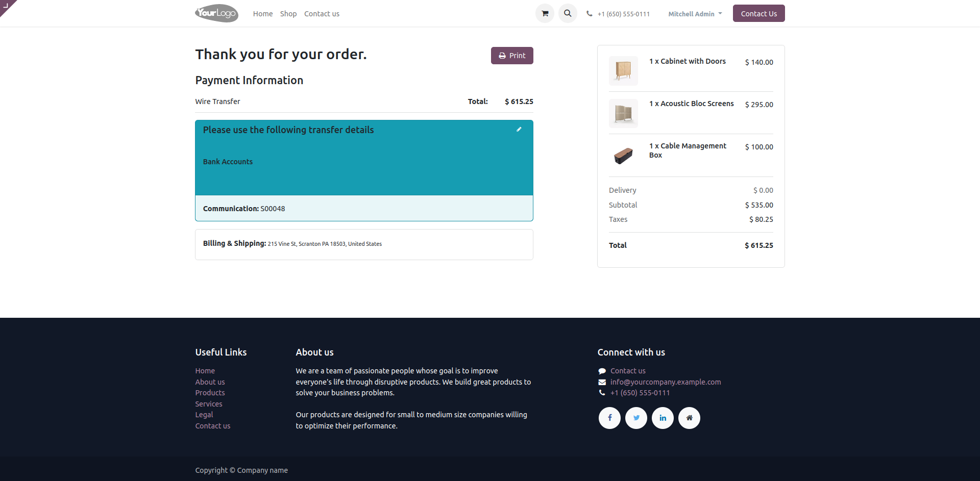Screen dimensions: 980x481
Task: Open the shopping cart icon
Action: coord(545,14)
